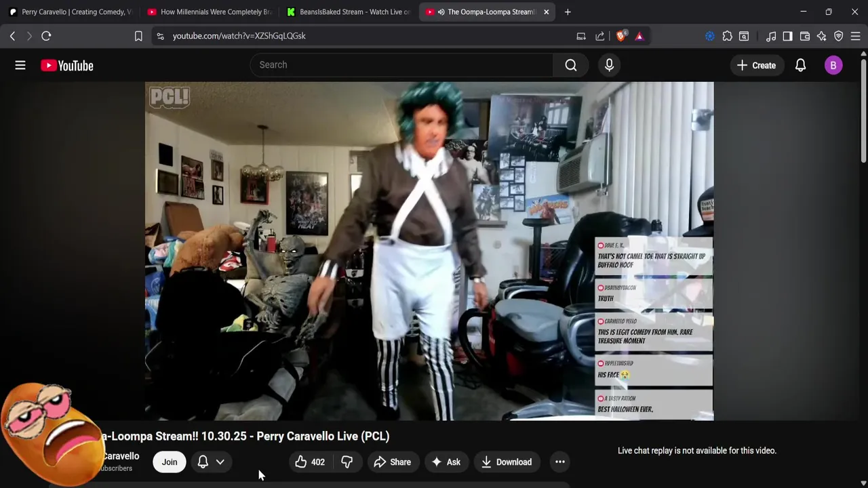Click the Share button
The height and width of the screenshot is (488, 868).
[392, 462]
